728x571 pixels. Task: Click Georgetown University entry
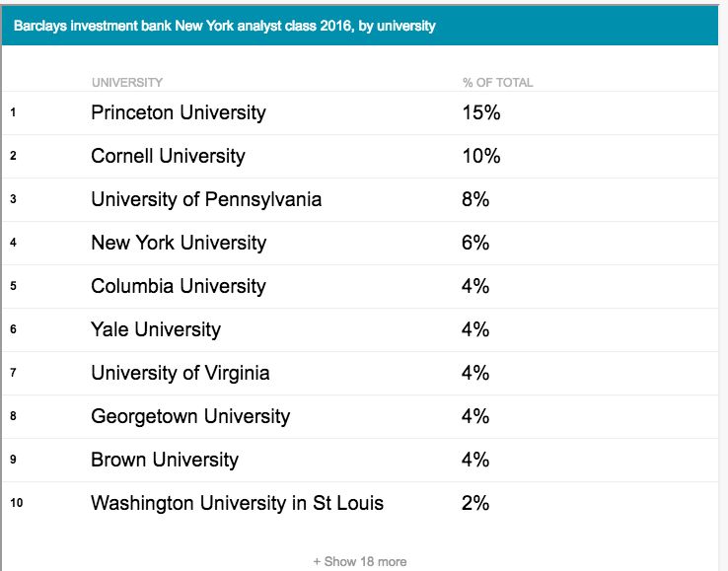(190, 416)
